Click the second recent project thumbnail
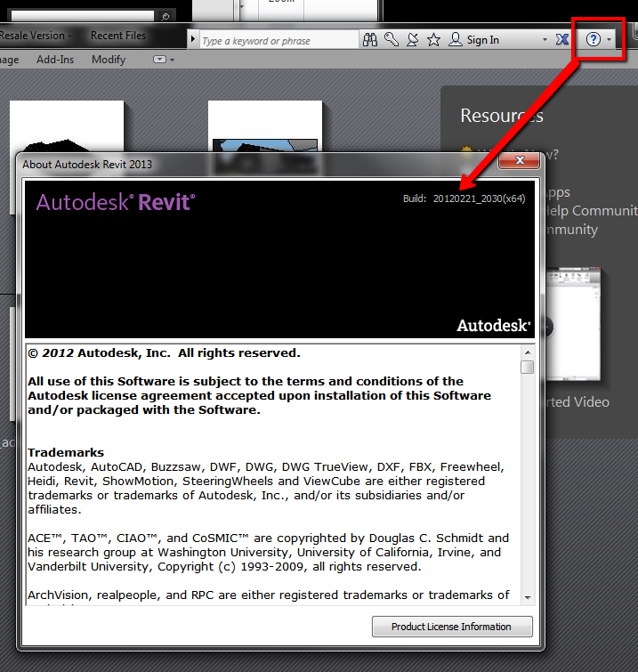This screenshot has height=672, width=638. [265, 126]
